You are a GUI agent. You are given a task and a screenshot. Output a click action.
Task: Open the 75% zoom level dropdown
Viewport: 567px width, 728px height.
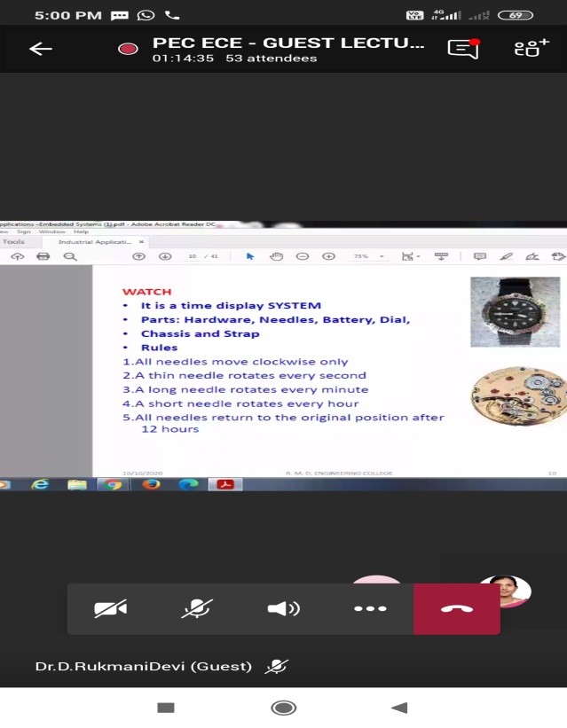point(369,256)
